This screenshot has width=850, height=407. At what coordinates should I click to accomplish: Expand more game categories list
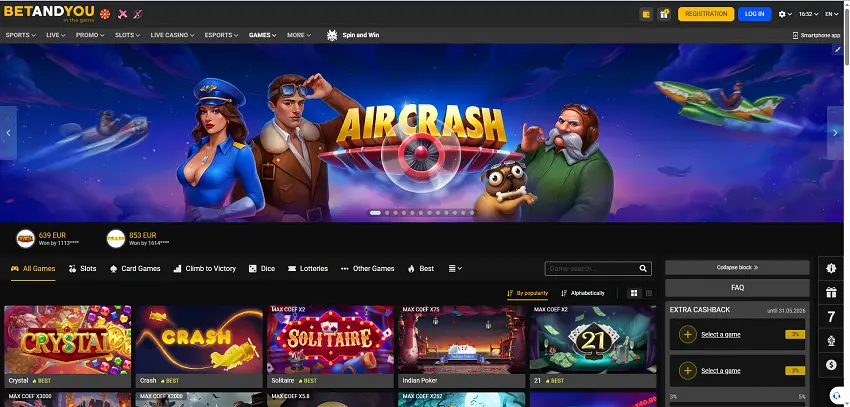point(455,268)
